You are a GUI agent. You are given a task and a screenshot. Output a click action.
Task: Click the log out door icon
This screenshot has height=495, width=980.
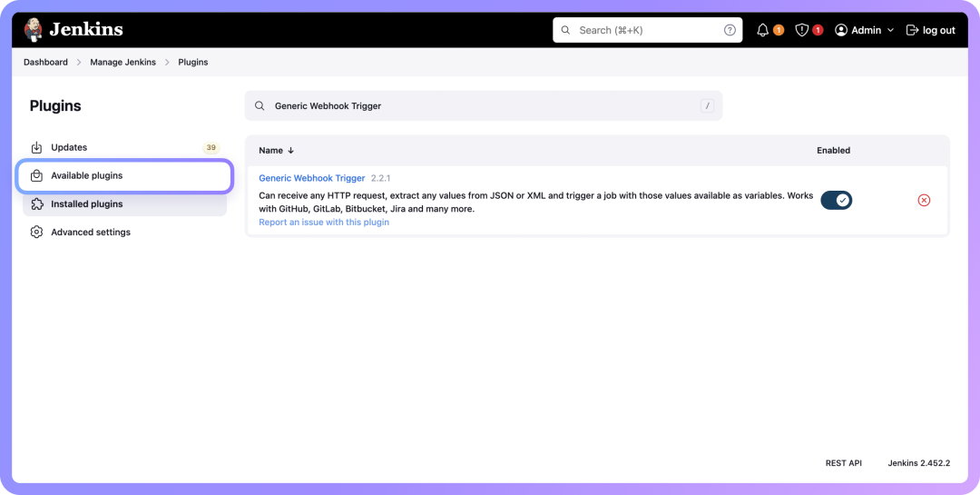[913, 30]
